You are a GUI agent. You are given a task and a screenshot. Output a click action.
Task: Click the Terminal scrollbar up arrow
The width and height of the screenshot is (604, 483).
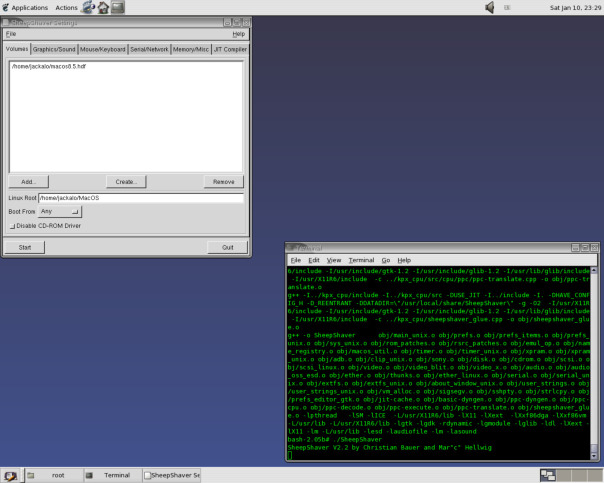click(594, 270)
